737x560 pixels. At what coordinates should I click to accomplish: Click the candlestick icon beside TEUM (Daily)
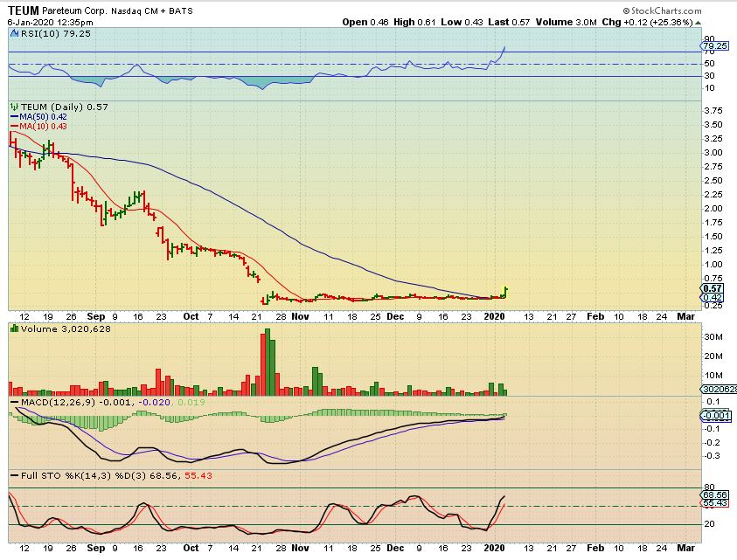point(12,107)
